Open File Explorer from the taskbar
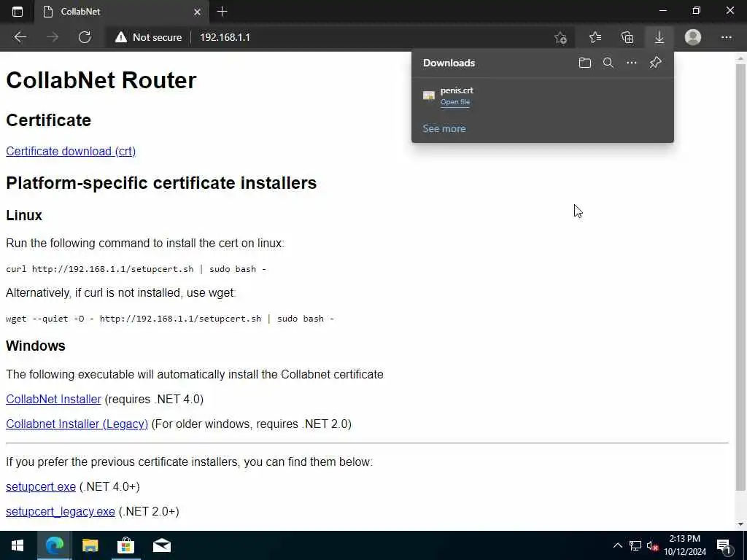The image size is (747, 560). pyautogui.click(x=90, y=545)
